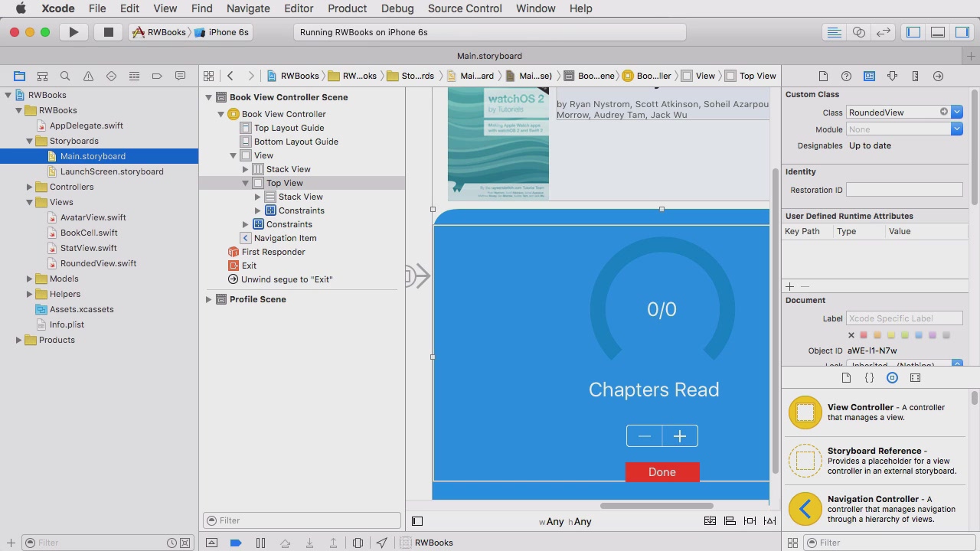This screenshot has height=551, width=980.
Task: Pick the green document label color
Action: coord(905,335)
